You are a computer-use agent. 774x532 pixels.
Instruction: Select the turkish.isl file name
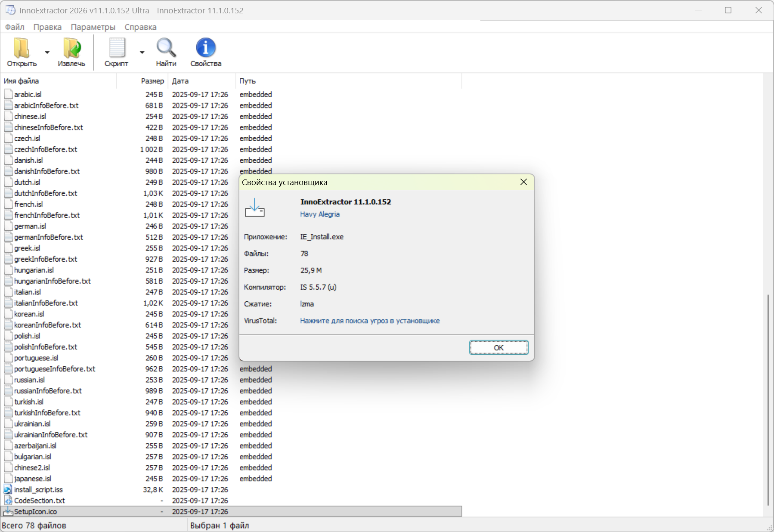tap(29, 402)
